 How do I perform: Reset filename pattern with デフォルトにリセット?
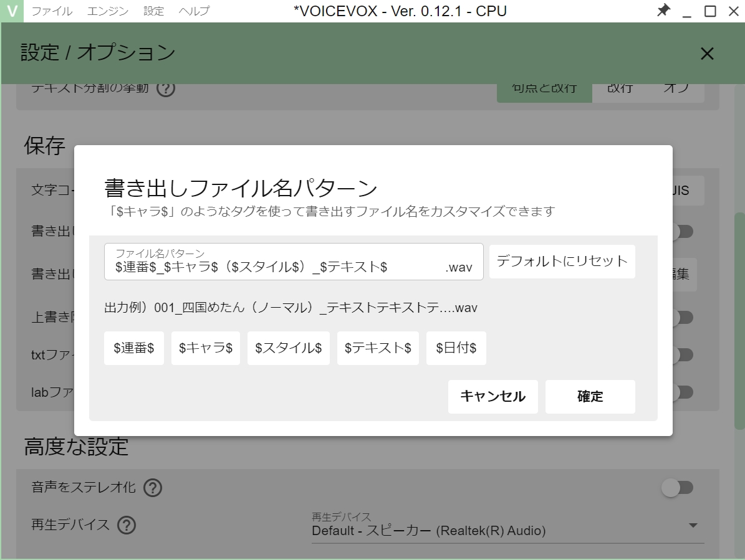pos(562,262)
